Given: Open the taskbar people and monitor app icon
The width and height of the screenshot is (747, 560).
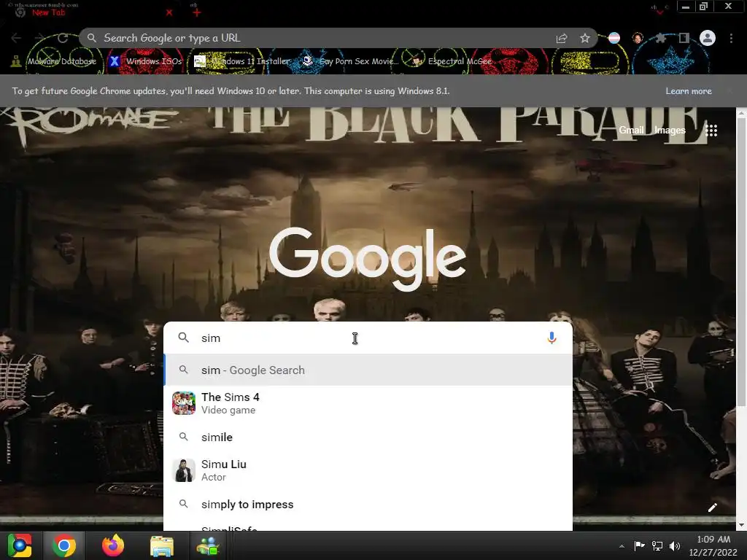Looking at the screenshot, I should pyautogui.click(x=208, y=546).
